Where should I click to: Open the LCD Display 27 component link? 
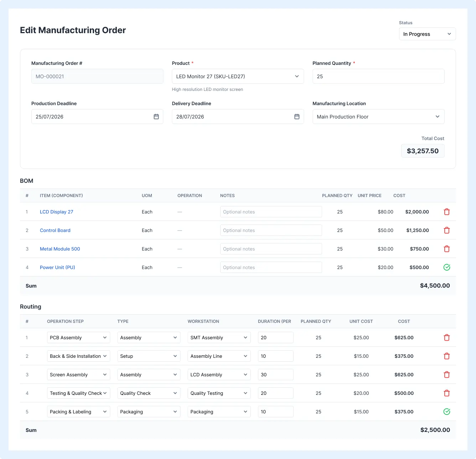coord(57,212)
